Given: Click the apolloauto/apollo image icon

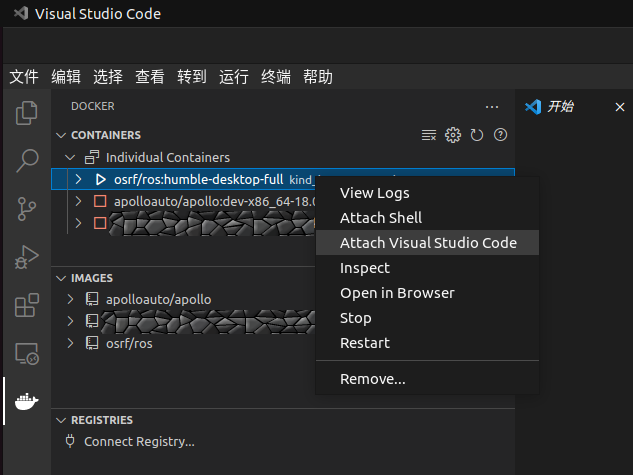Looking at the screenshot, I should [92, 299].
